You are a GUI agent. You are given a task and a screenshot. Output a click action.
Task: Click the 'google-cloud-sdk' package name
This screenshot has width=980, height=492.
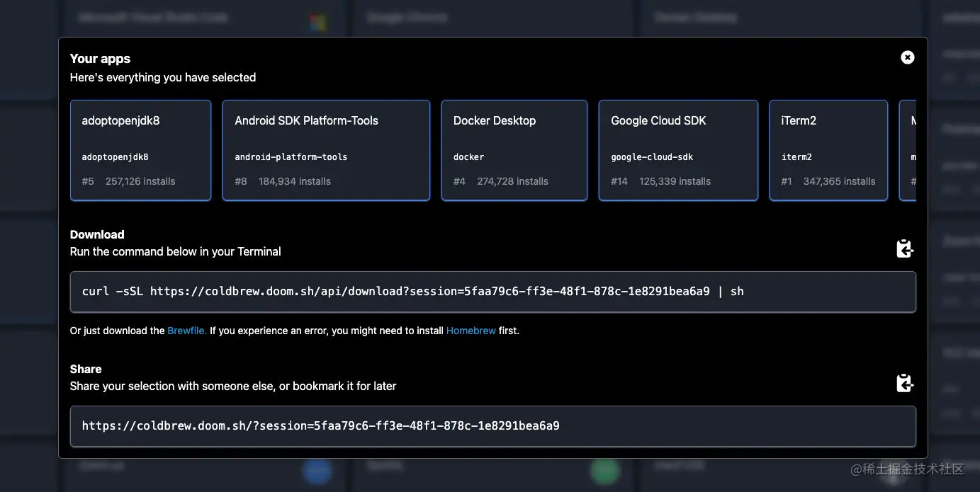[x=652, y=157]
